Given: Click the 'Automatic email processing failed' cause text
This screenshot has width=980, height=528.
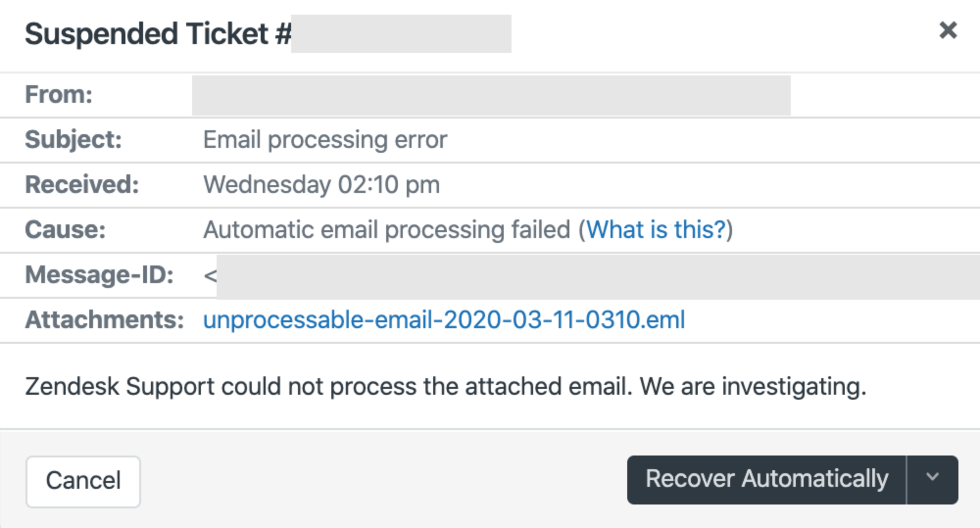Looking at the screenshot, I should [387, 230].
